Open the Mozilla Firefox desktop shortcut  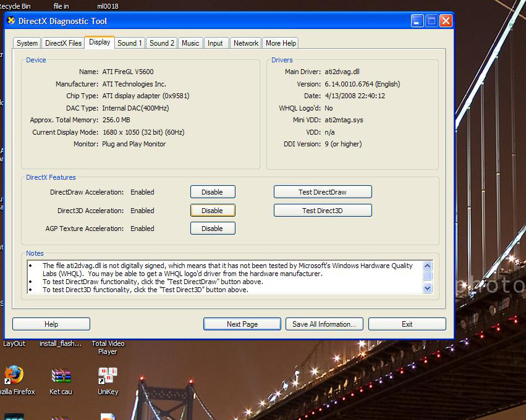[x=14, y=375]
